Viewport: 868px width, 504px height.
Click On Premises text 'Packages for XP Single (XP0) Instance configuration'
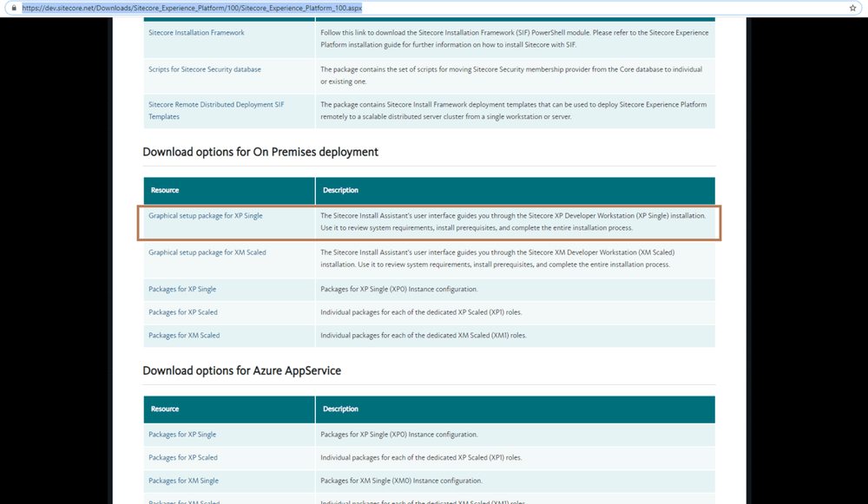point(398,289)
